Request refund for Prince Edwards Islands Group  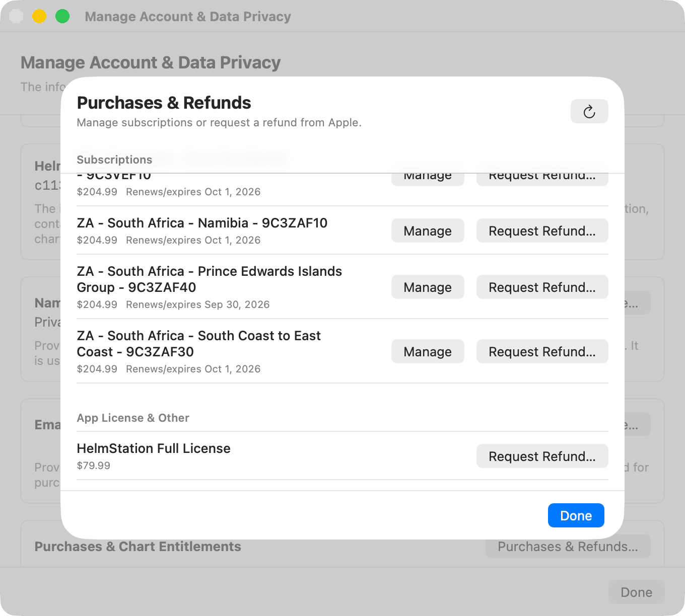pos(542,287)
